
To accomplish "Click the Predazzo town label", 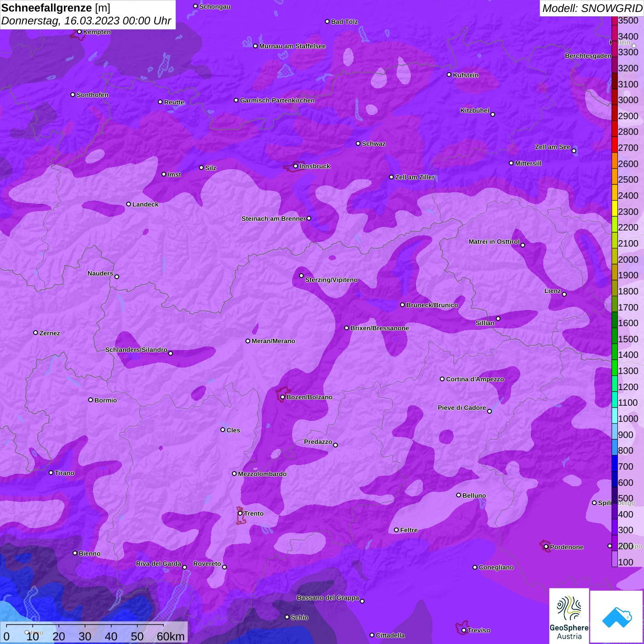I will pyautogui.click(x=318, y=442).
